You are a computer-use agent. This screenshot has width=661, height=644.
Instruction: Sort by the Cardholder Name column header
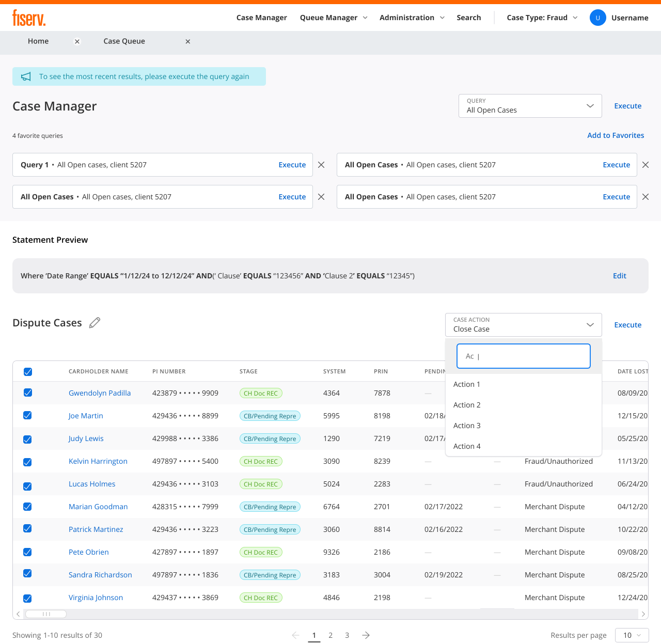[99, 371]
